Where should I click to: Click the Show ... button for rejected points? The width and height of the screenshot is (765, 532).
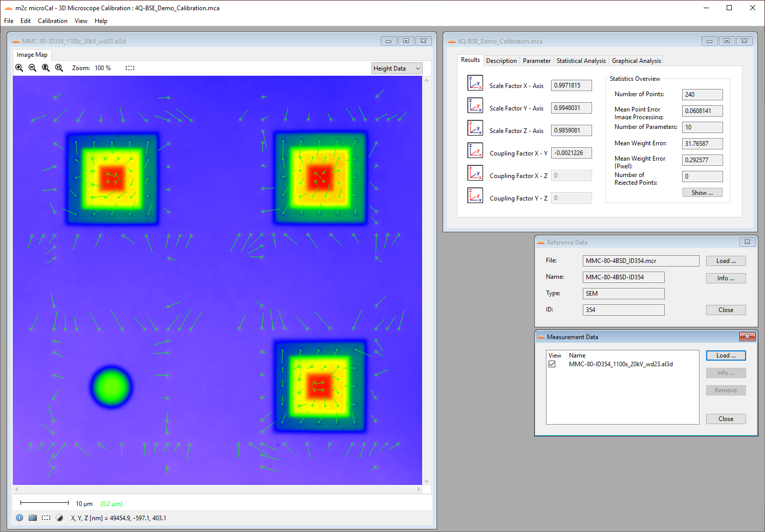(x=702, y=193)
